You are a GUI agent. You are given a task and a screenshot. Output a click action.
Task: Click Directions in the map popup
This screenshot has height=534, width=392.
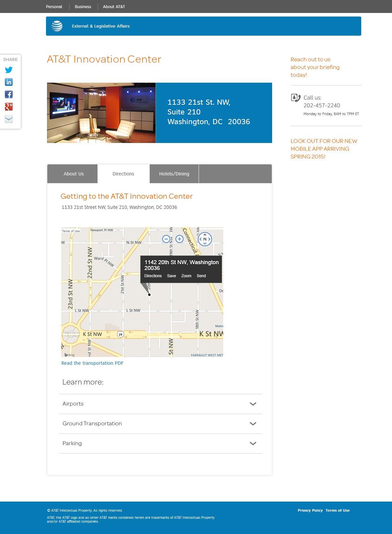pos(153,276)
